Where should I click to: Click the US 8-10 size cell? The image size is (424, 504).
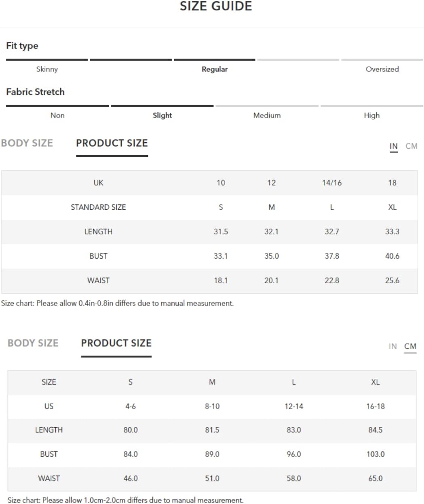(212, 406)
